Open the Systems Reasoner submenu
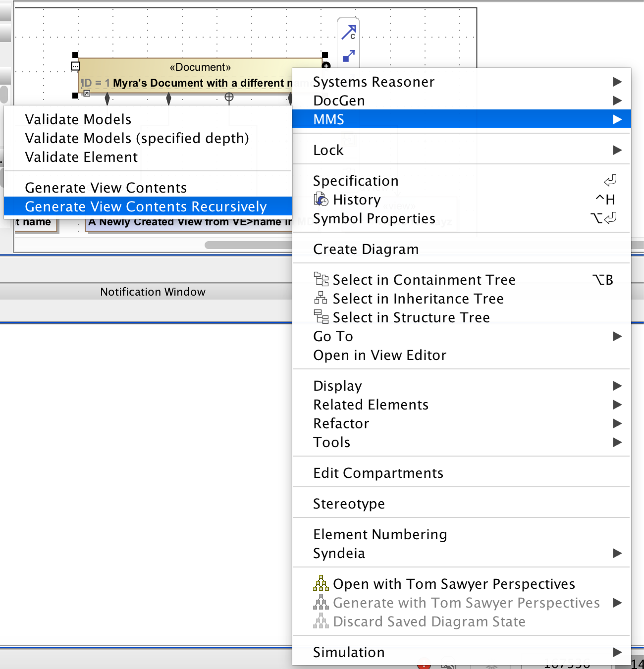Screen dimensions: 644x669 (461, 82)
